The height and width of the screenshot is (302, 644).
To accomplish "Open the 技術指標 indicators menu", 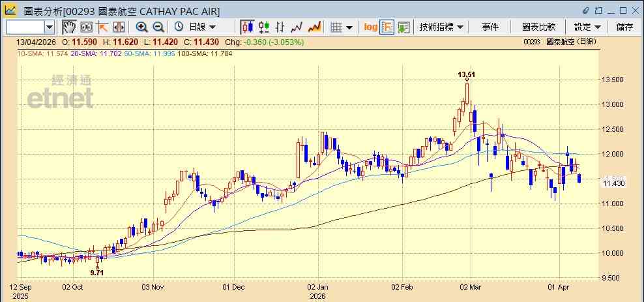I will 441,27.
